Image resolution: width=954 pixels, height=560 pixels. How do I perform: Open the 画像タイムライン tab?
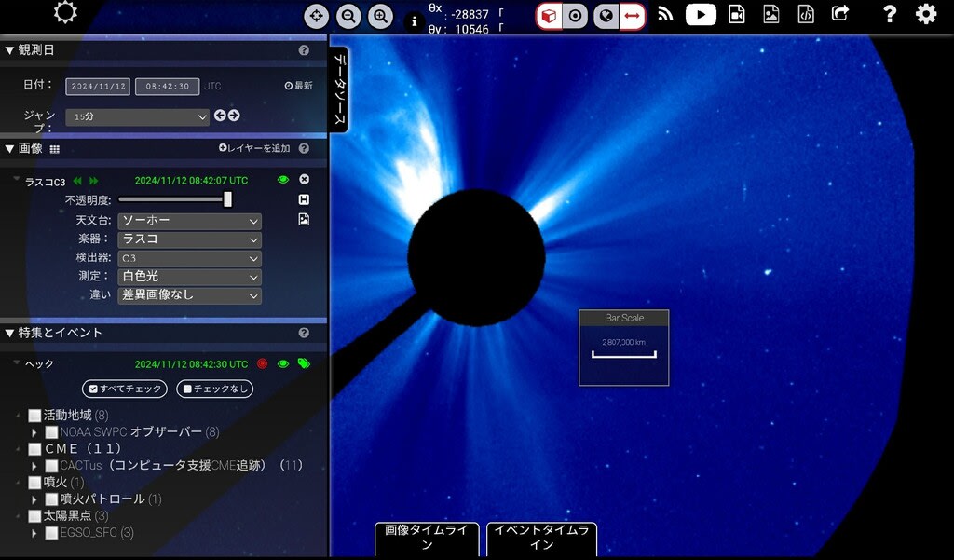pyautogui.click(x=427, y=539)
